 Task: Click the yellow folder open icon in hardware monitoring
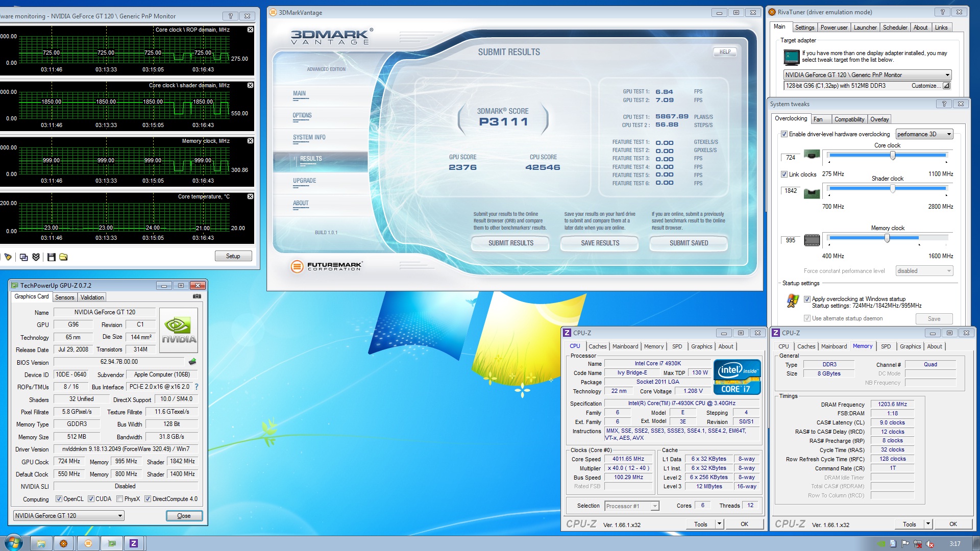(x=63, y=257)
